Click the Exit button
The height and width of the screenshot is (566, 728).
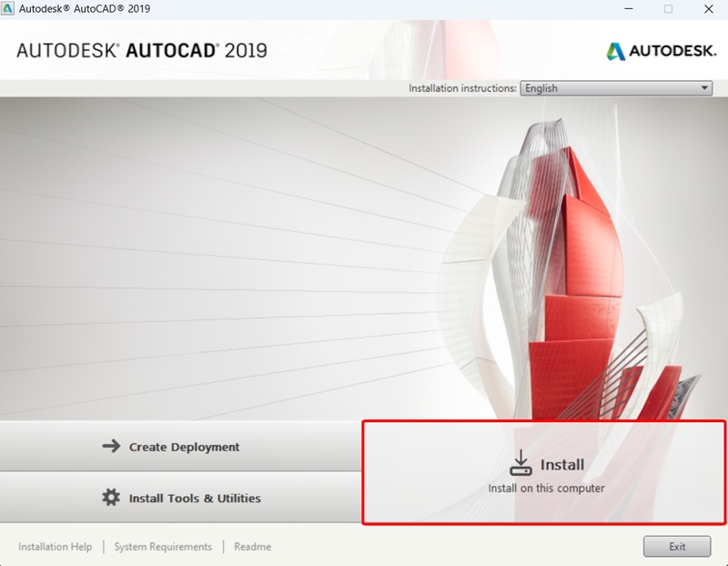click(677, 546)
